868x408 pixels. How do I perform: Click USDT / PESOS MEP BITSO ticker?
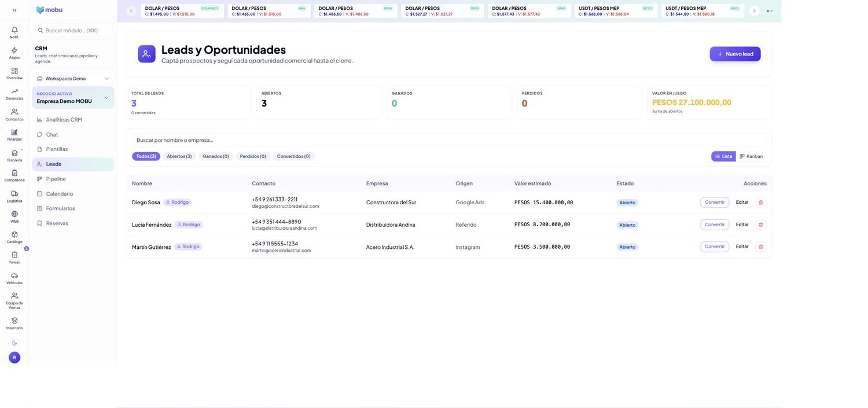616,11
